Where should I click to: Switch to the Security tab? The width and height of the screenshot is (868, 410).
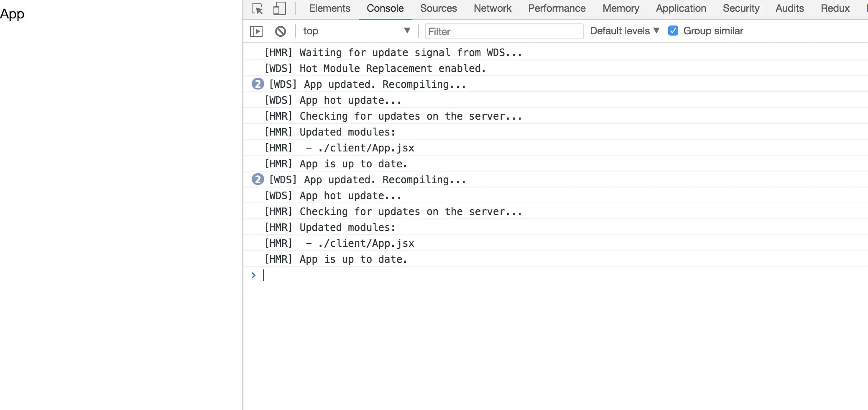(x=741, y=8)
